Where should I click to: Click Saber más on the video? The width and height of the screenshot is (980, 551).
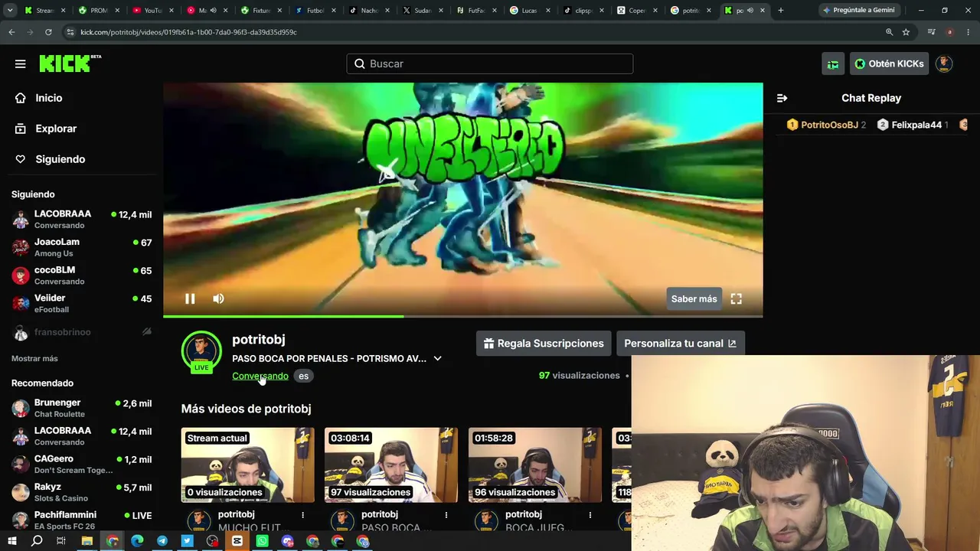694,298
